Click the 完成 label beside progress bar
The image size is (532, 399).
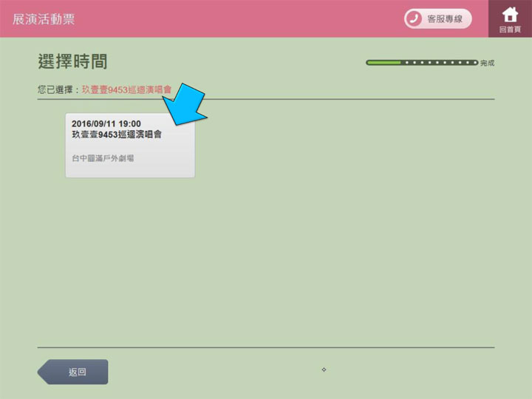tap(487, 63)
